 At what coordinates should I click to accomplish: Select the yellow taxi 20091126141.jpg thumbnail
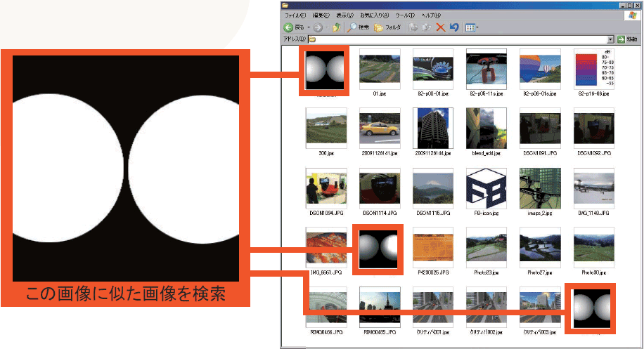[380, 129]
